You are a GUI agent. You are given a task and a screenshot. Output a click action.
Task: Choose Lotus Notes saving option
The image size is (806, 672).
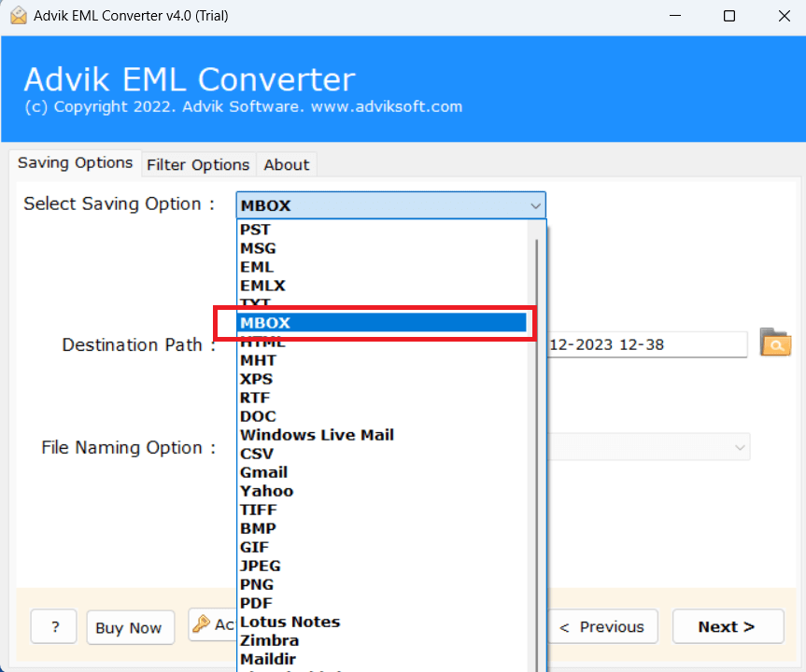click(382, 622)
